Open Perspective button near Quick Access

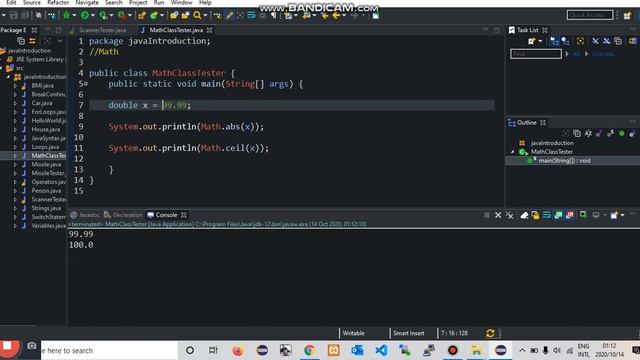click(627, 16)
